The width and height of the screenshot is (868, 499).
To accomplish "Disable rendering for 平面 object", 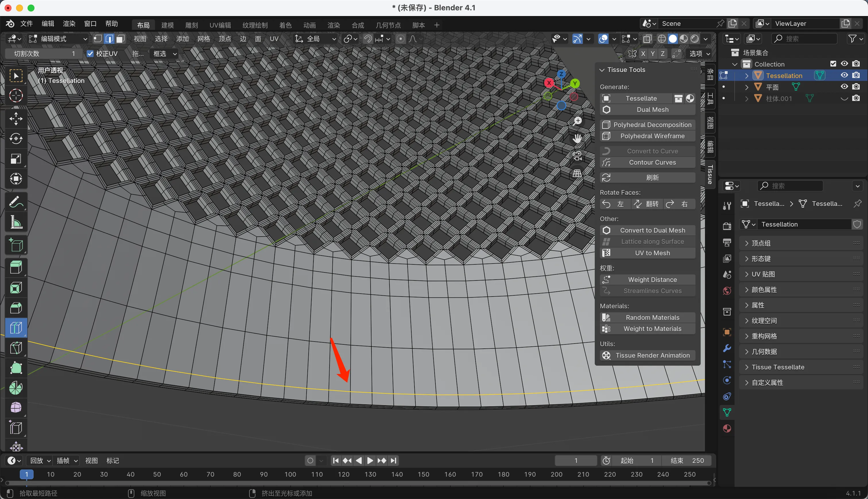I will click(856, 87).
